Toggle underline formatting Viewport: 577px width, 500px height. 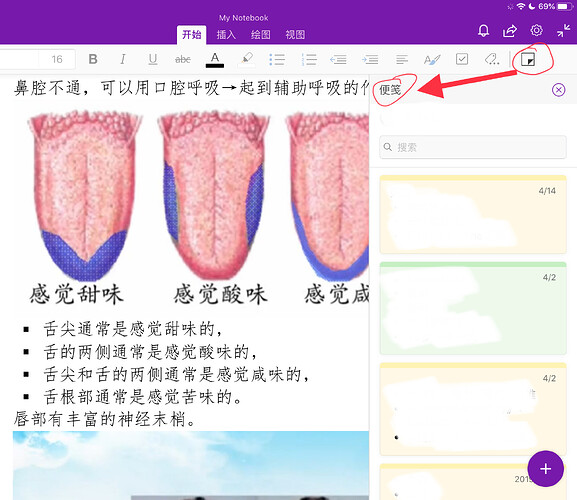coord(153,59)
